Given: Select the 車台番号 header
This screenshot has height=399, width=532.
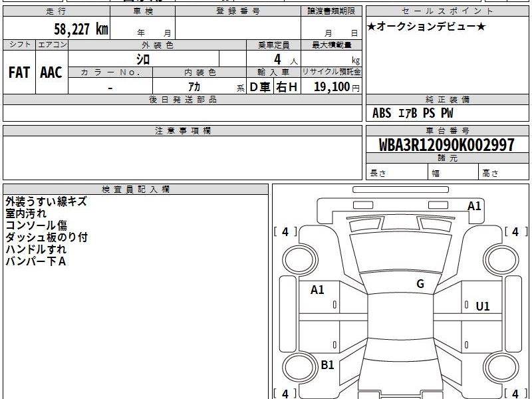Looking at the screenshot, I should [447, 130].
